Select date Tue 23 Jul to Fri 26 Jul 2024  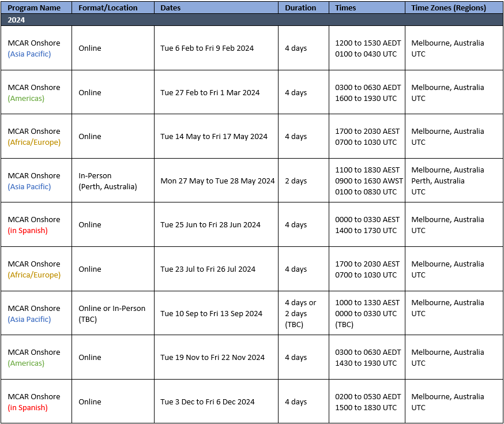[x=208, y=269]
